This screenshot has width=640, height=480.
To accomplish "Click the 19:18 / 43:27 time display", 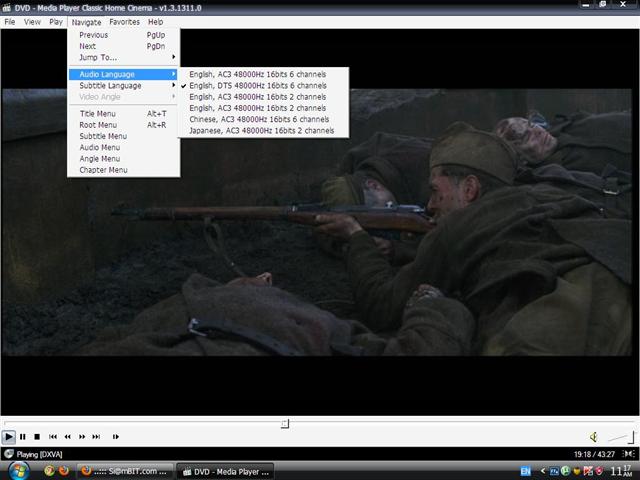I will (594, 454).
